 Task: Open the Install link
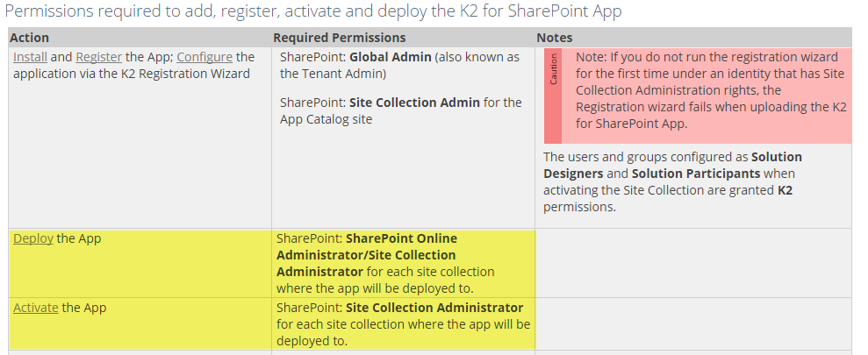30,57
